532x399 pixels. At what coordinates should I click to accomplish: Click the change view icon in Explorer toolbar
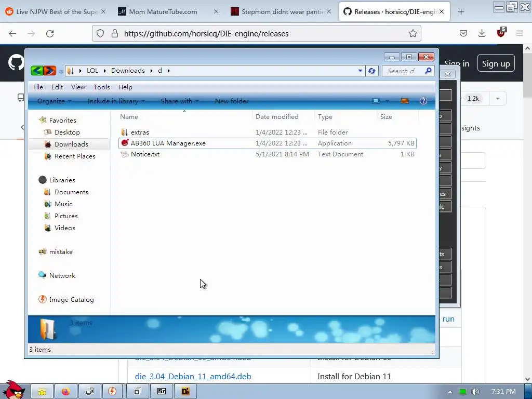376,101
